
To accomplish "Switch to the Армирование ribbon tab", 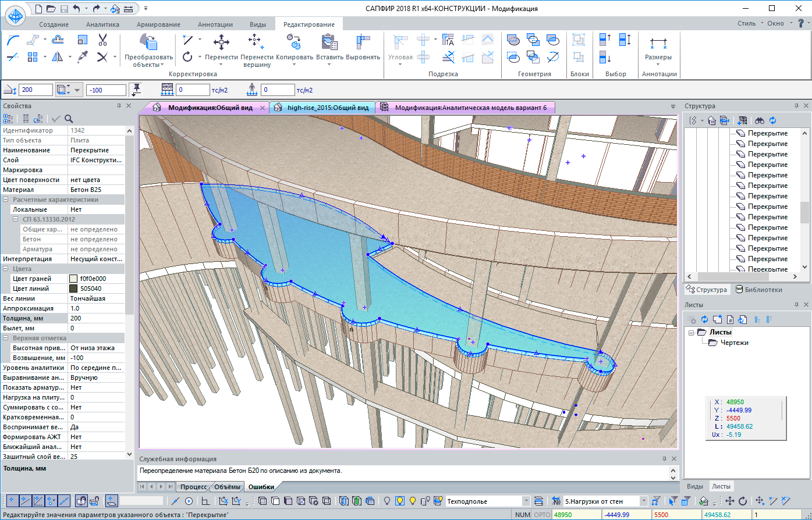I will pos(158,24).
